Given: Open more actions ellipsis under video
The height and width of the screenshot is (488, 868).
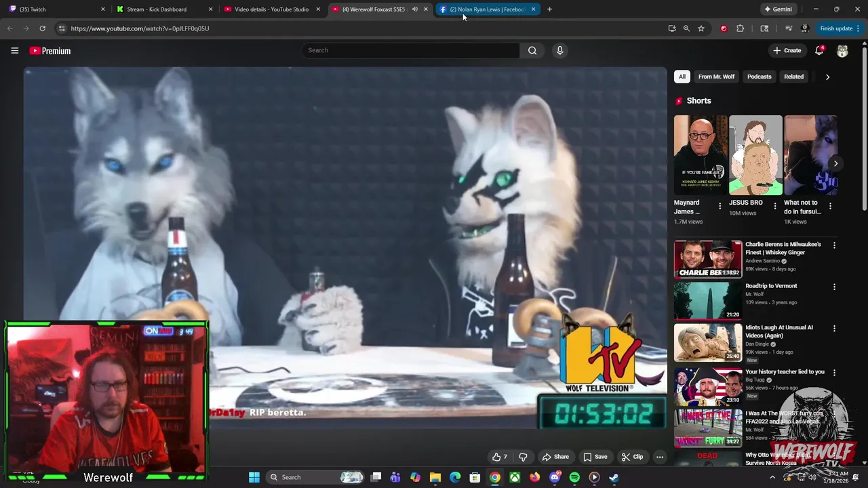Looking at the screenshot, I should [x=660, y=457].
